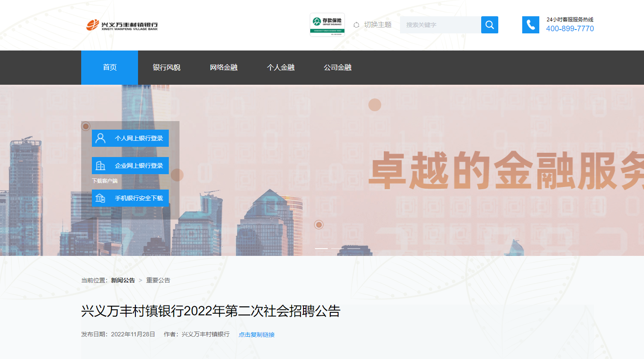Select 公司金融 in the navigation bar

coord(338,68)
